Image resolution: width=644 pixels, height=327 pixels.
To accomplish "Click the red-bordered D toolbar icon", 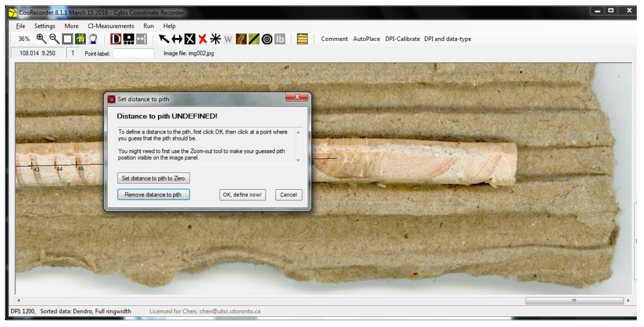I will coord(116,39).
